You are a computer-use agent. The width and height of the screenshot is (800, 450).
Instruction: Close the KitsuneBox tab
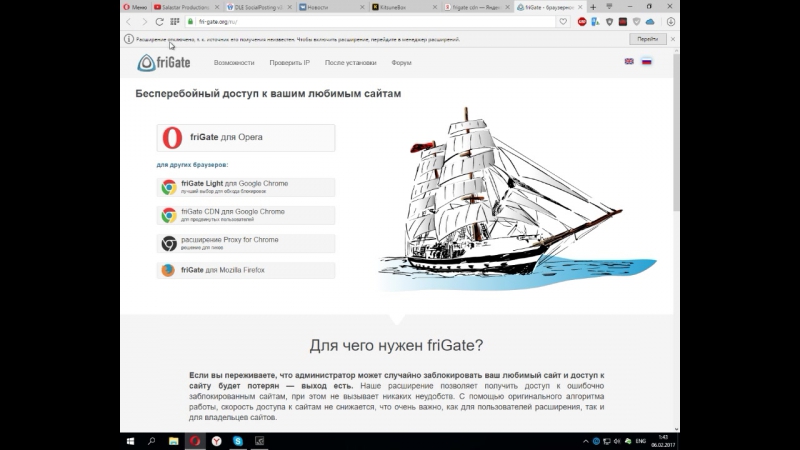[435, 7]
